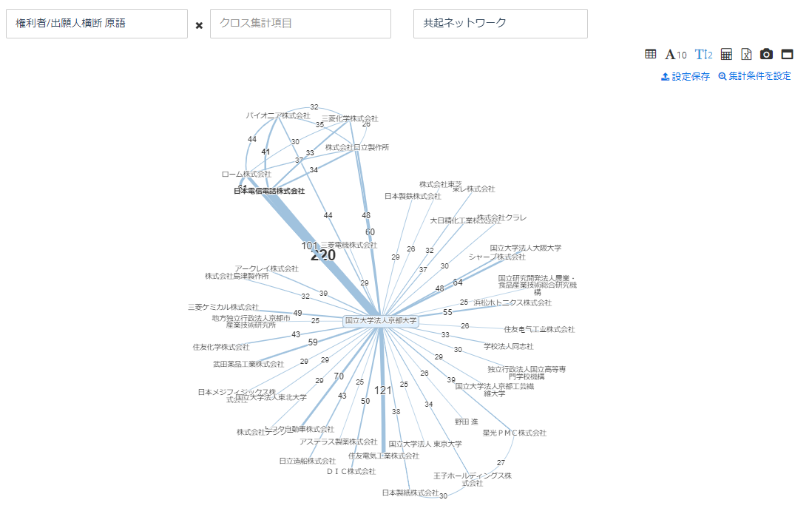The height and width of the screenshot is (514, 812).
Task: Click the text height T2 icon
Action: click(703, 54)
